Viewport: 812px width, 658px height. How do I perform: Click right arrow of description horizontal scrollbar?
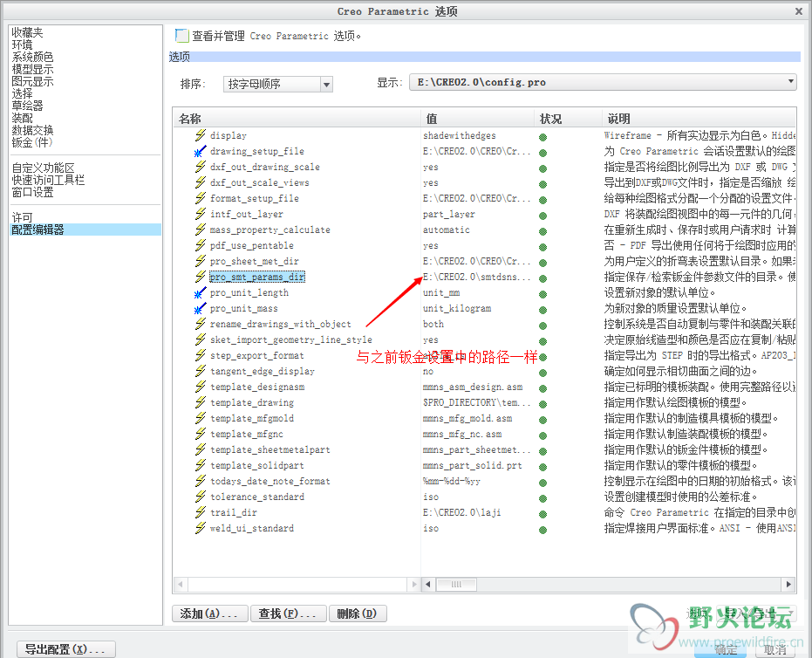[788, 585]
